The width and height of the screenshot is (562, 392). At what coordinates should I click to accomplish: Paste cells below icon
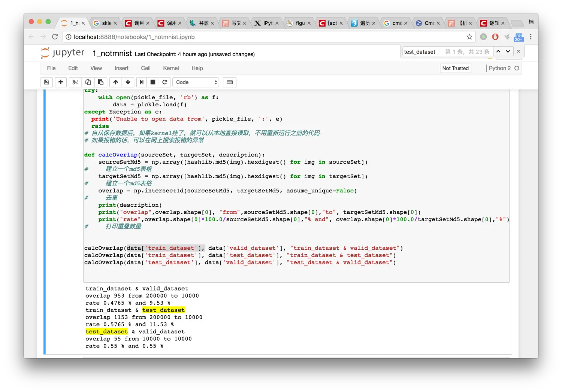(101, 82)
